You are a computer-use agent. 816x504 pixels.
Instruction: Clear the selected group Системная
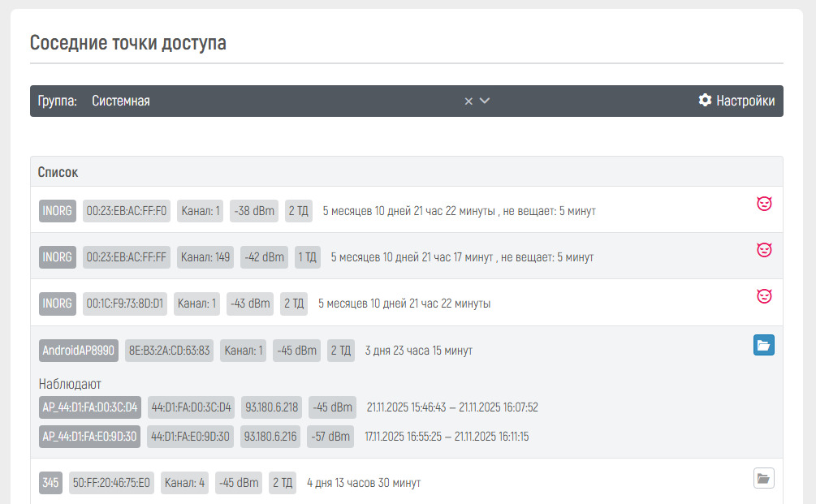[x=468, y=101]
